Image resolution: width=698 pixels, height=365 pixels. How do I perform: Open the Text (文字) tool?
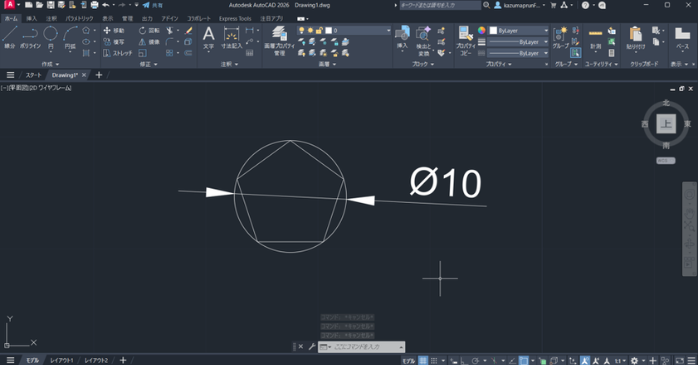click(208, 38)
